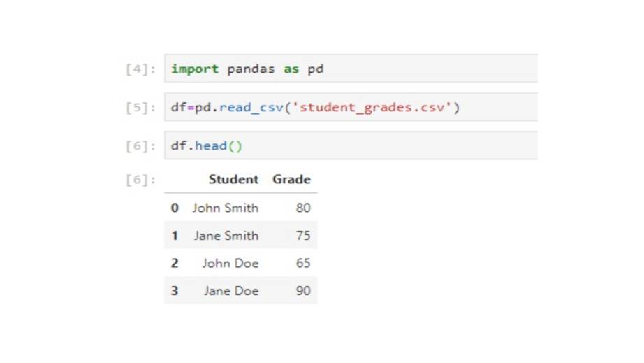Select the John Smith table cell

pyautogui.click(x=226, y=208)
